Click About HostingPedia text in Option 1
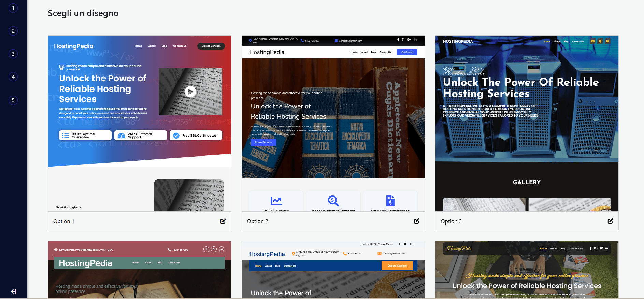The width and height of the screenshot is (644, 299). click(68, 207)
